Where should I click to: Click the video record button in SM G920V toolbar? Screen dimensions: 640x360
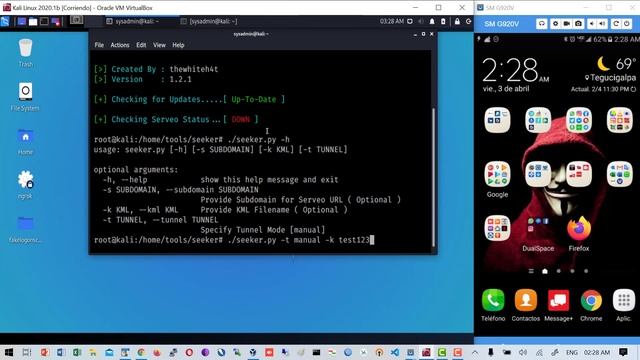click(567, 24)
